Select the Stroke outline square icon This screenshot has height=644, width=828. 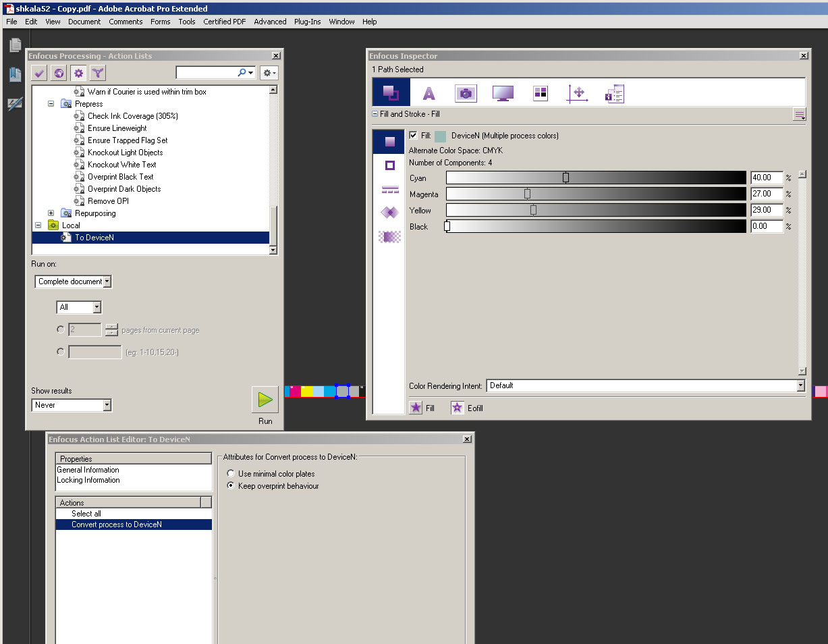pyautogui.click(x=389, y=165)
